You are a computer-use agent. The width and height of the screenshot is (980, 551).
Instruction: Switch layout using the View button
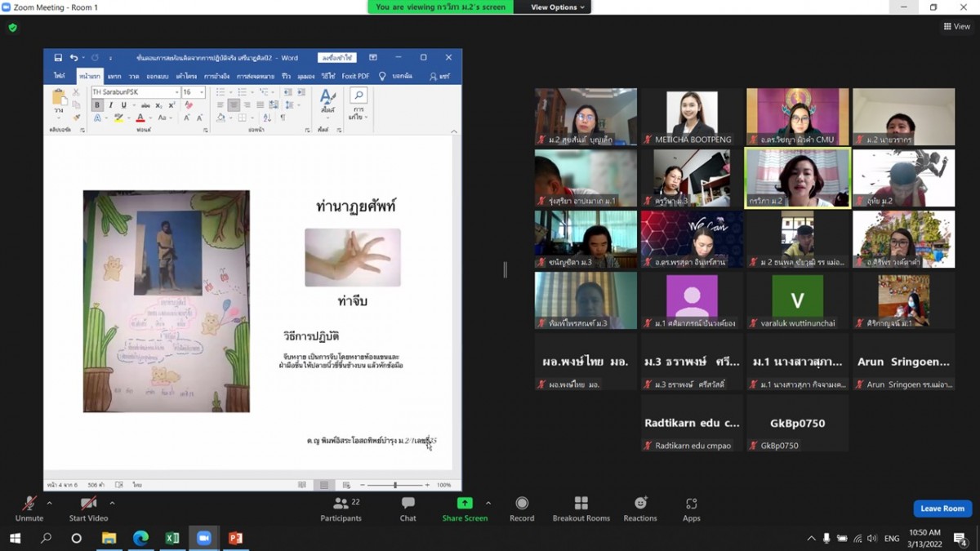click(957, 26)
